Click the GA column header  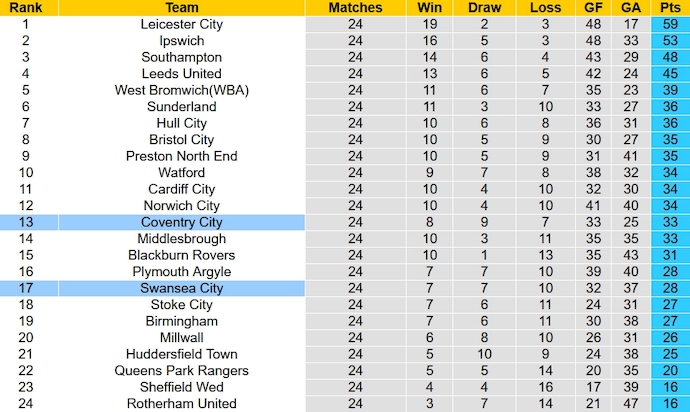pos(631,8)
